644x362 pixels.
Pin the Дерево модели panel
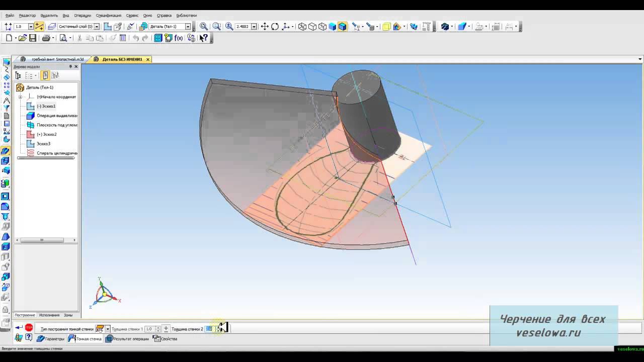pos(70,66)
